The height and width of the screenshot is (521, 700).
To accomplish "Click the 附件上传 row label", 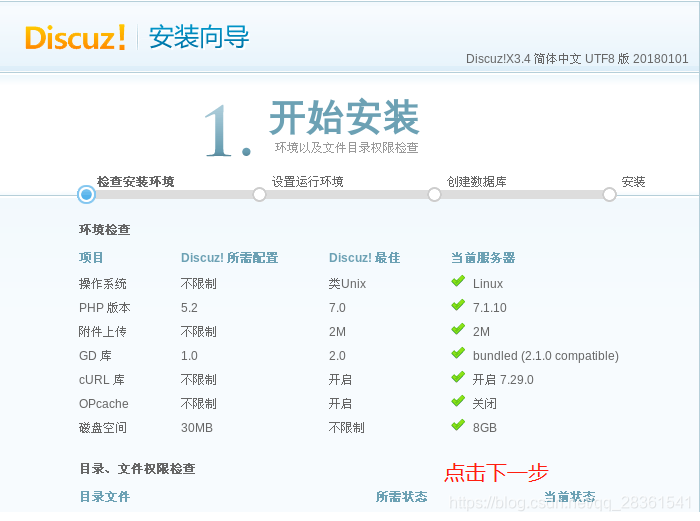I will pyautogui.click(x=103, y=332).
